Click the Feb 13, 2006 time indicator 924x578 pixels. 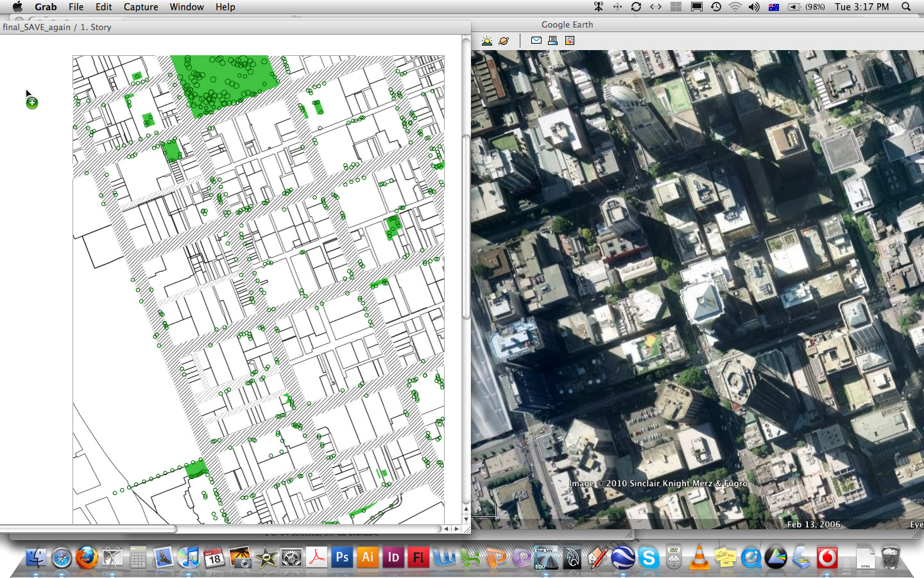click(813, 524)
